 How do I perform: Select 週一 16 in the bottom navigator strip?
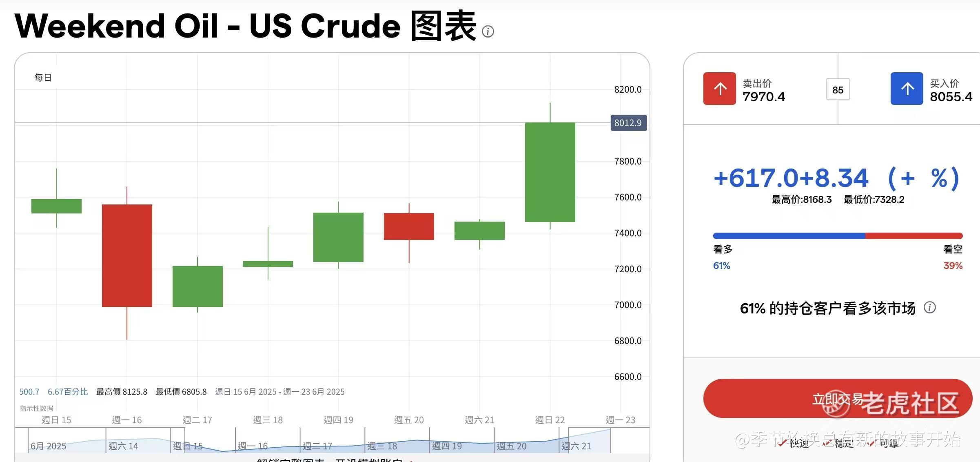pos(253,446)
